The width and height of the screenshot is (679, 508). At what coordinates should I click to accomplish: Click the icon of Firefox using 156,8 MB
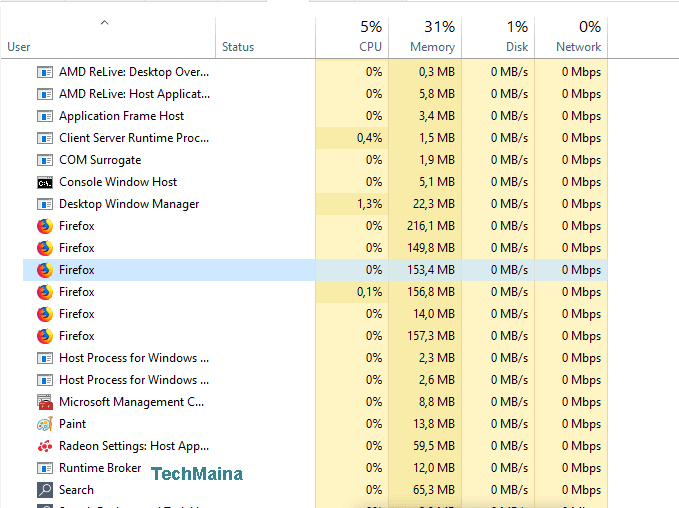[45, 292]
